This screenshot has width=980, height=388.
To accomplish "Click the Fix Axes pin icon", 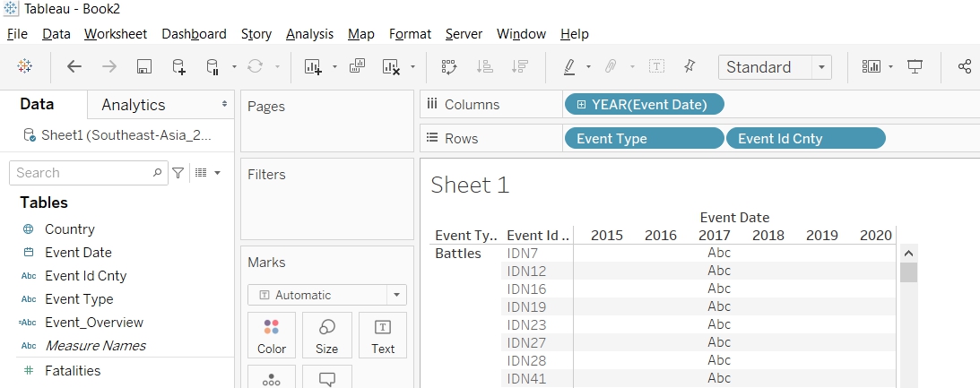I will [689, 67].
